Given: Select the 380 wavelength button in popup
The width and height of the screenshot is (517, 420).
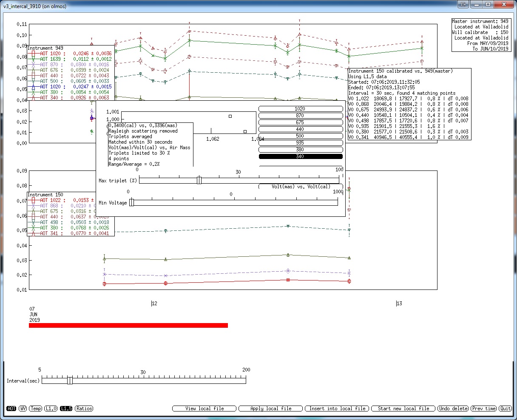Looking at the screenshot, I should click(301, 150).
